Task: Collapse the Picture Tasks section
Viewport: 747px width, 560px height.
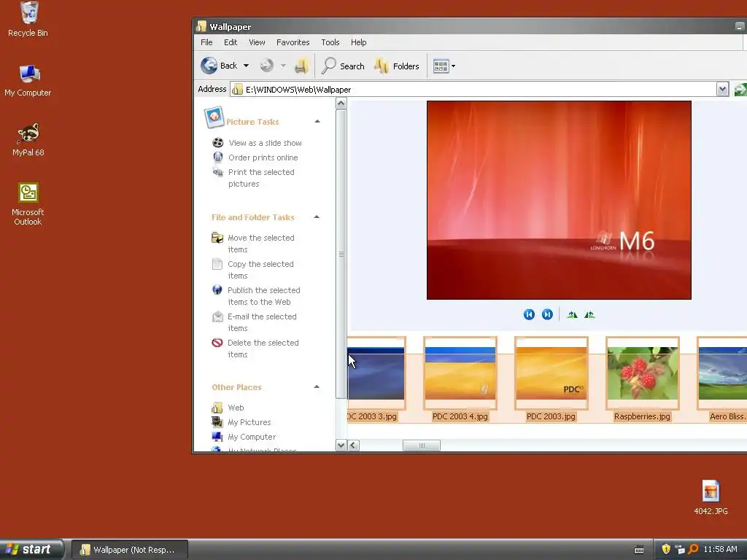Action: (317, 122)
